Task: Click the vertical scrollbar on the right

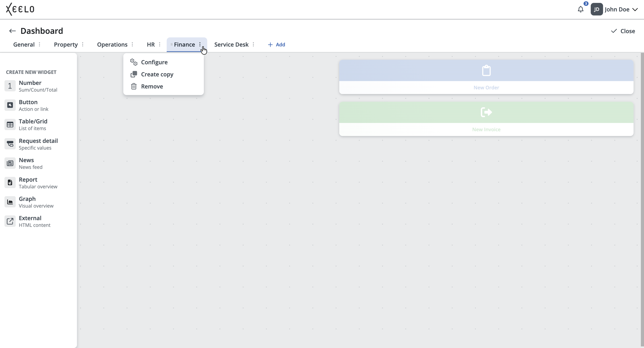Action: click(642, 200)
